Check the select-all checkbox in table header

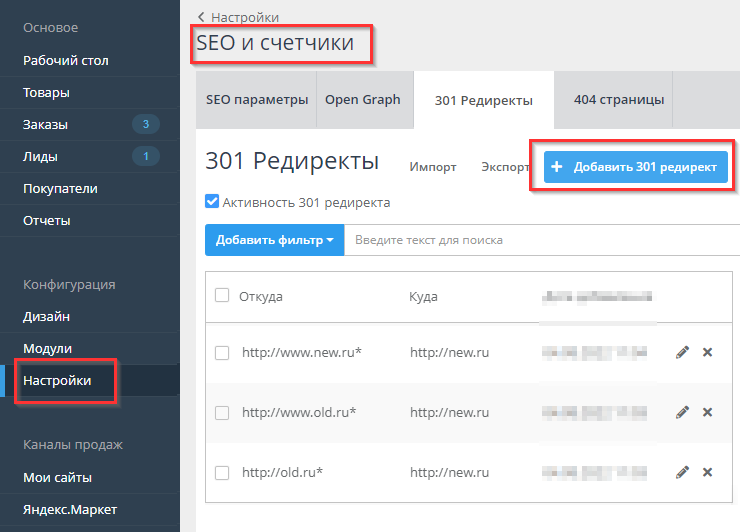[x=222, y=295]
